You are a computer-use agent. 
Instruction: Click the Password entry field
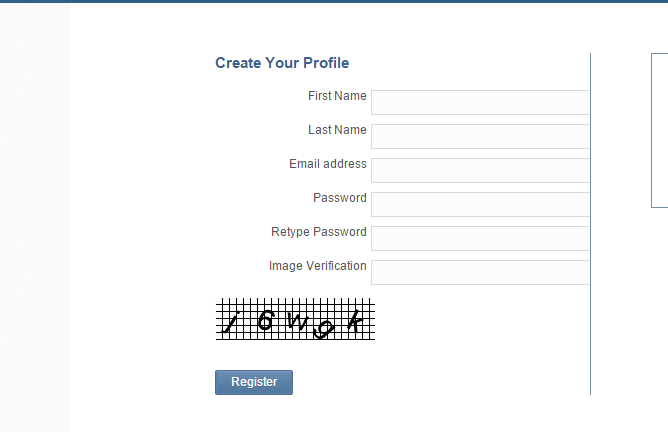[481, 204]
